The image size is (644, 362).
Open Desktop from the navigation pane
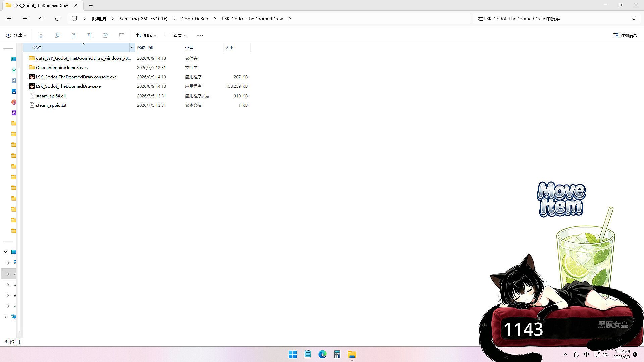tap(14, 59)
